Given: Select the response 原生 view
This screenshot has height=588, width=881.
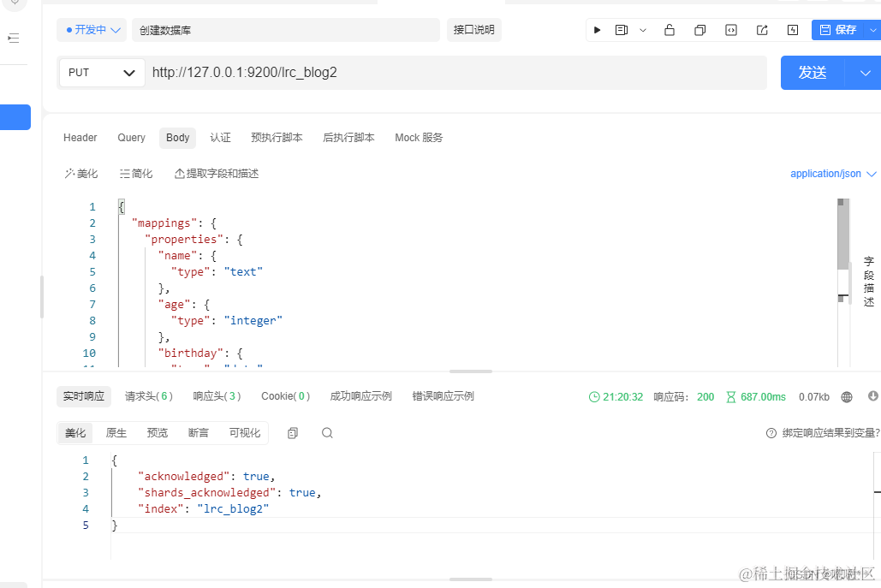Looking at the screenshot, I should click(x=116, y=433).
